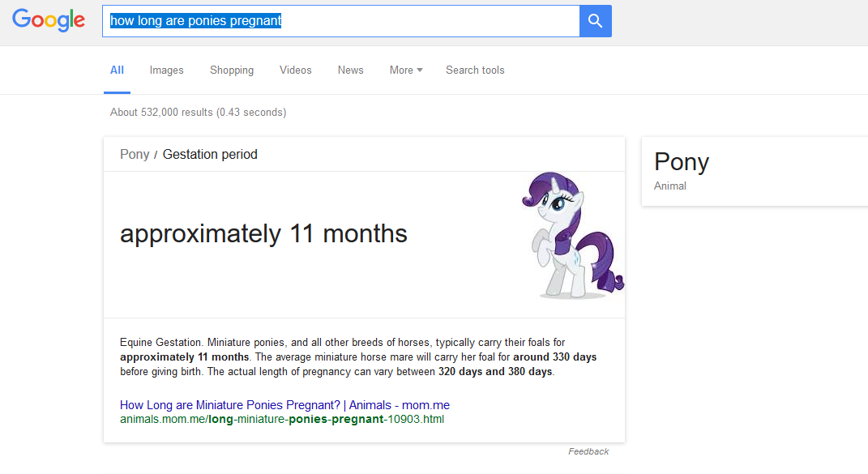This screenshot has width=868, height=474.
Task: Click the Feedback link below the answer box
Action: pos(588,451)
